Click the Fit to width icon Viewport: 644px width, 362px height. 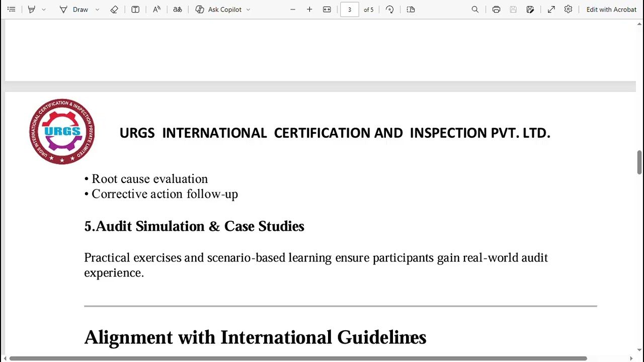[327, 10]
